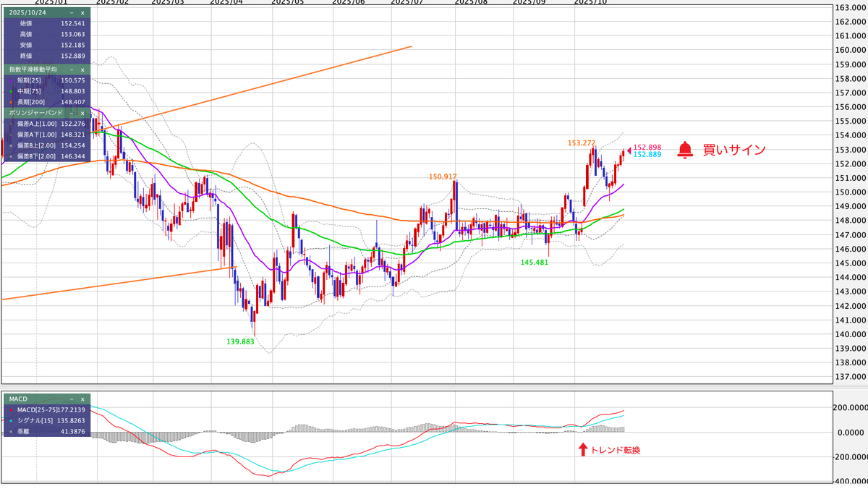868x489 pixels.
Task: Collapse the ボリンジャーバンド panel
Action: pyautogui.click(x=72, y=113)
